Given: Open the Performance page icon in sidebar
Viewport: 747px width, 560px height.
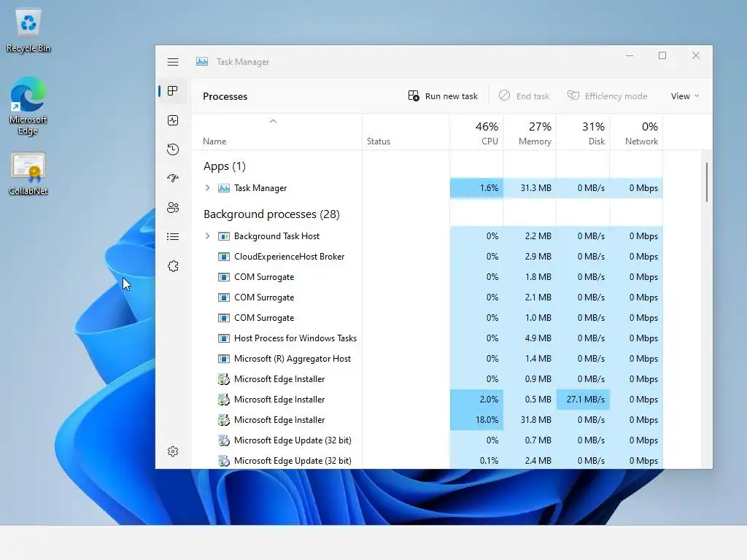Looking at the screenshot, I should click(x=173, y=120).
